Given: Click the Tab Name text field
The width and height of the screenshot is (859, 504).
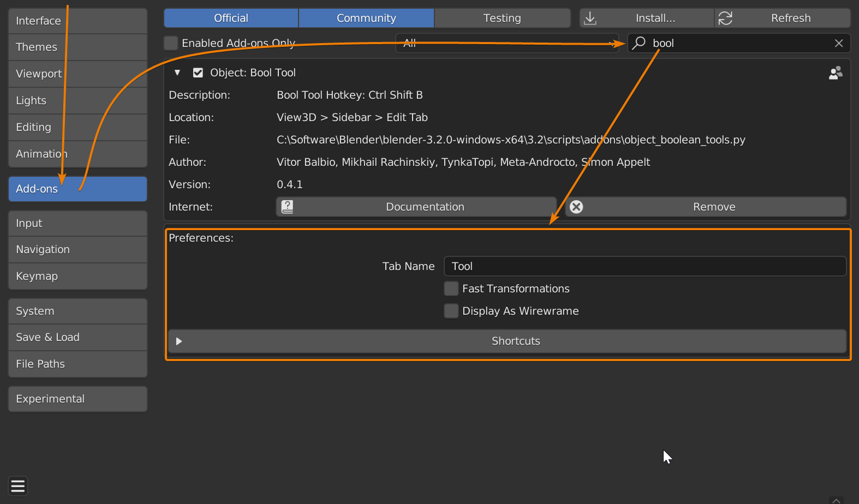Looking at the screenshot, I should point(645,266).
